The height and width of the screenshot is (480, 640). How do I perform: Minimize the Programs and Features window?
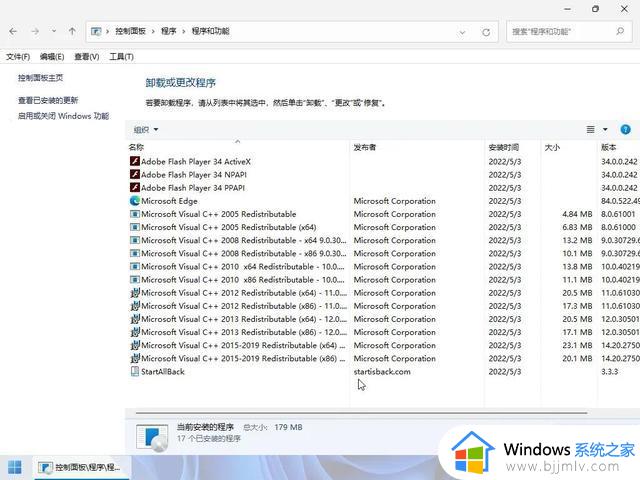pyautogui.click(x=567, y=9)
